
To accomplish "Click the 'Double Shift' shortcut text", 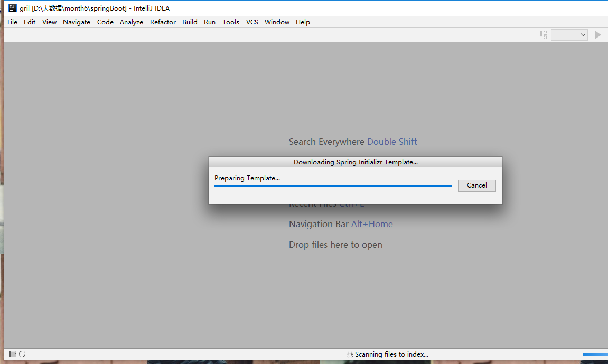I will 392,142.
